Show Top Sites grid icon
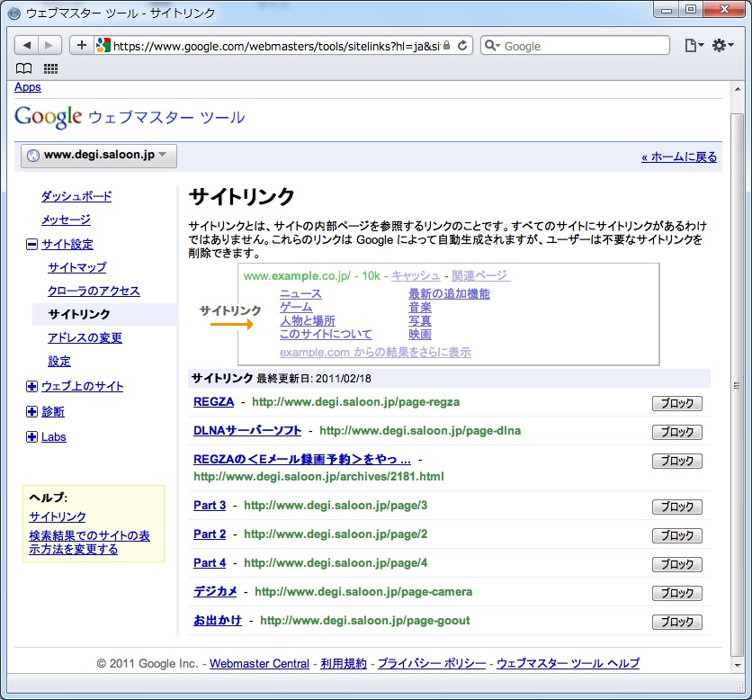752x700 pixels. pos(51,68)
